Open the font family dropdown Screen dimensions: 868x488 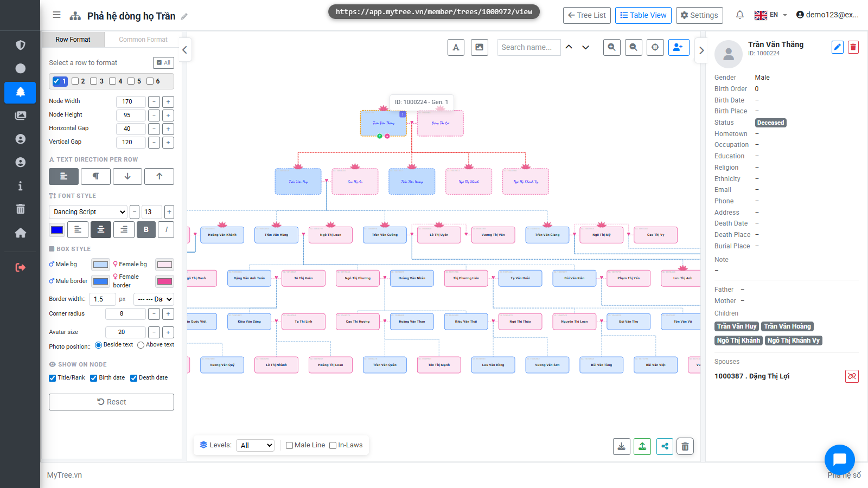(88, 212)
